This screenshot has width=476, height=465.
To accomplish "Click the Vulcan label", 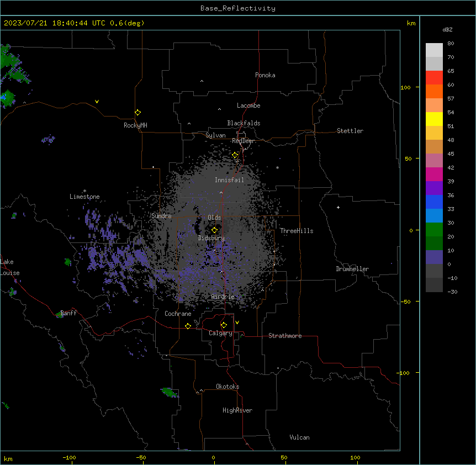I will 300,437.
